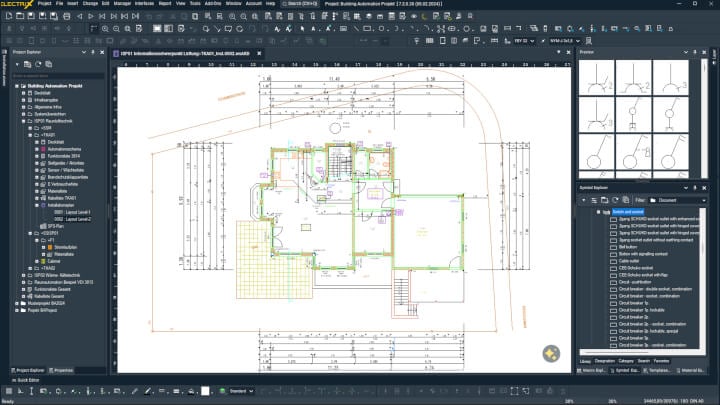Select Funktionsliste 3814 in the project tree
This screenshot has width=720, height=405.
pos(64,157)
